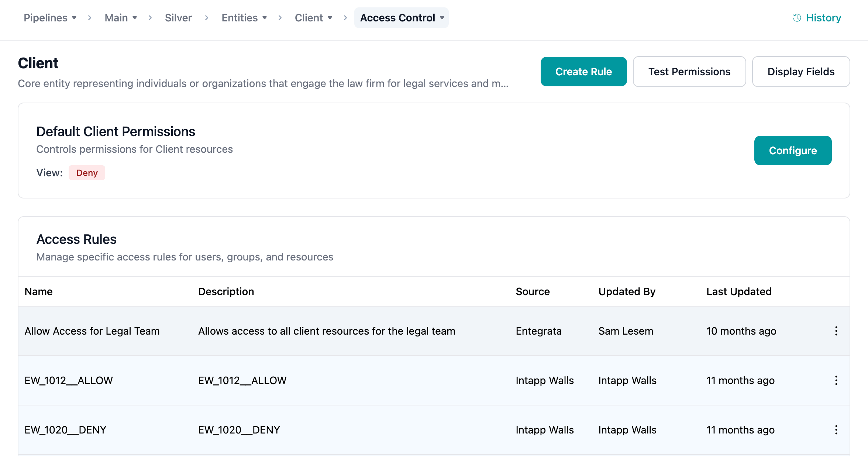The image size is (868, 456).
Task: Open row menu for Allow Access for Legal Team
Action: click(x=836, y=331)
